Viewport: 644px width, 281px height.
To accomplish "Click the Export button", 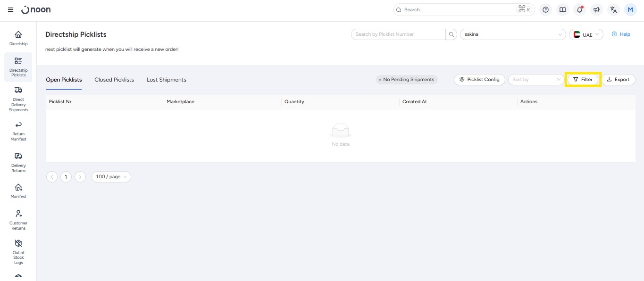I will [x=618, y=80].
